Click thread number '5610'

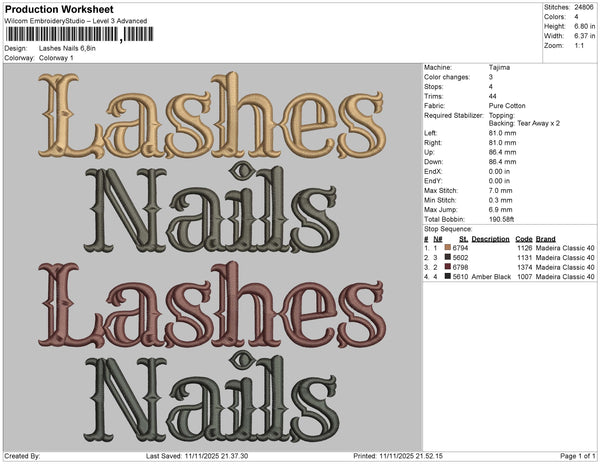coord(460,277)
